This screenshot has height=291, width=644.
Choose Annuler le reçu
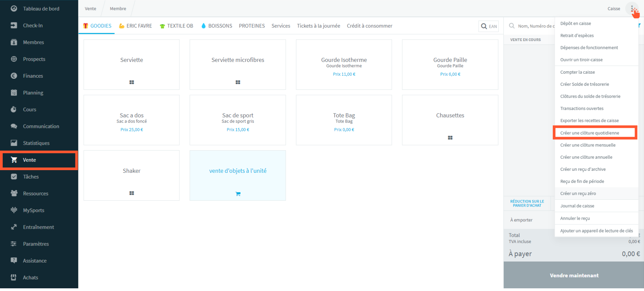coord(596,218)
